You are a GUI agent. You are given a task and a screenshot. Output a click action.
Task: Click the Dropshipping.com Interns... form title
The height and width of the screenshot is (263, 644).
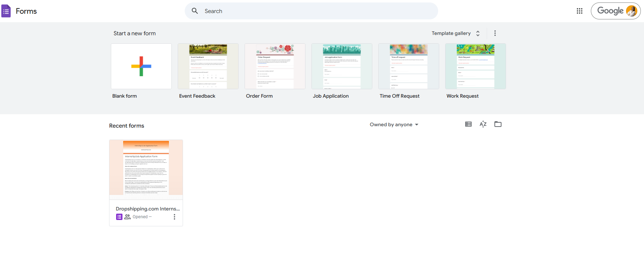(x=148, y=209)
